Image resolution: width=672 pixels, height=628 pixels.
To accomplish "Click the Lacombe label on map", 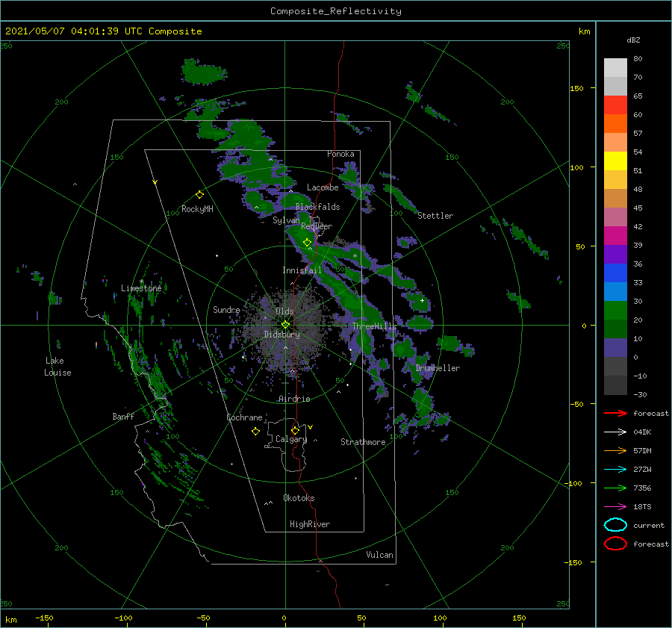I will click(323, 187).
